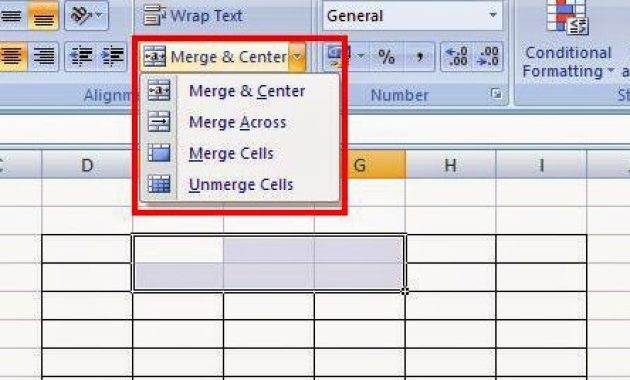Select Unmerge Cells in the menu
The image size is (630, 380).
click(240, 185)
